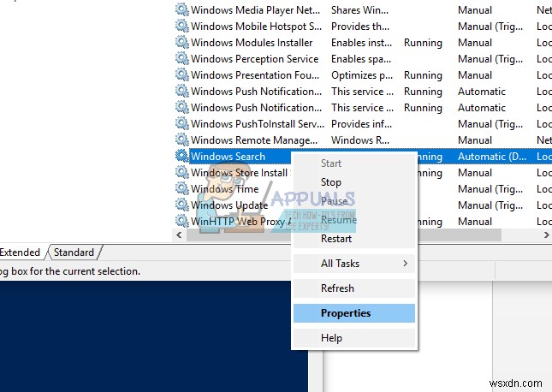This screenshot has height=392, width=552.
Task: Select Windows PushToInstall Serv... service name
Action: pos(258,124)
